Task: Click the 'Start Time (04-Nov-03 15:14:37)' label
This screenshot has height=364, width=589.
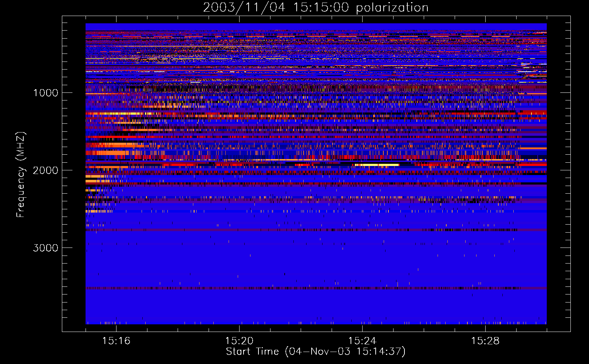Action: 316,352
